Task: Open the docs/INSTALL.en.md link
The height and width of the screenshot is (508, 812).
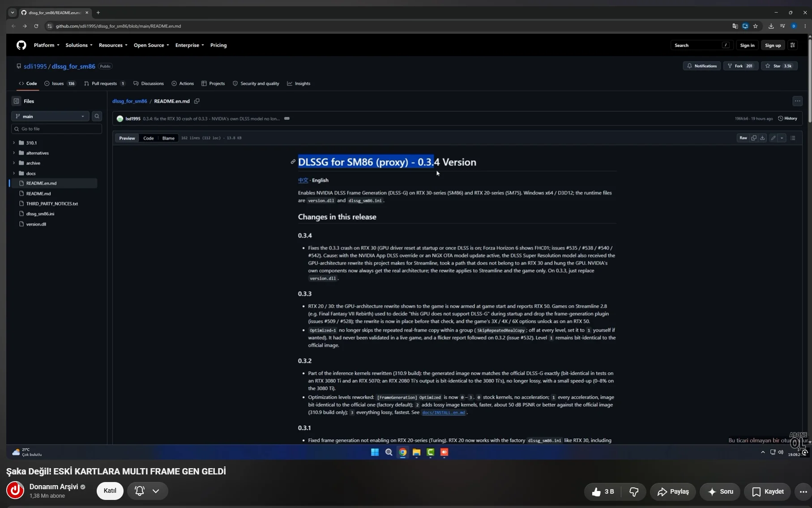Action: [x=443, y=413]
